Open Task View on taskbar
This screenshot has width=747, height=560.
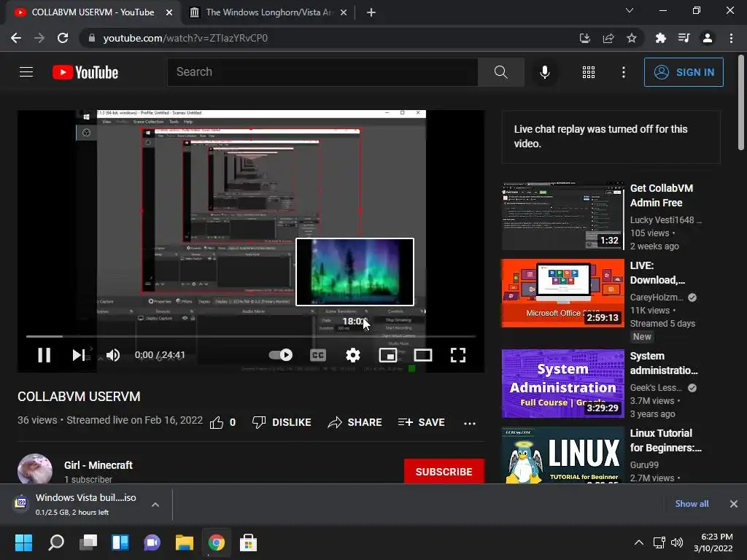point(88,542)
